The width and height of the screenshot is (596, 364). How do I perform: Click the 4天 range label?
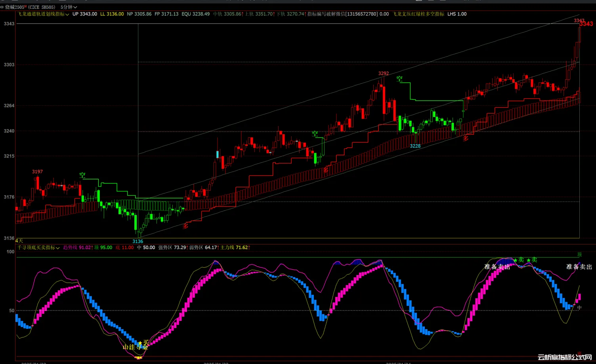19,241
